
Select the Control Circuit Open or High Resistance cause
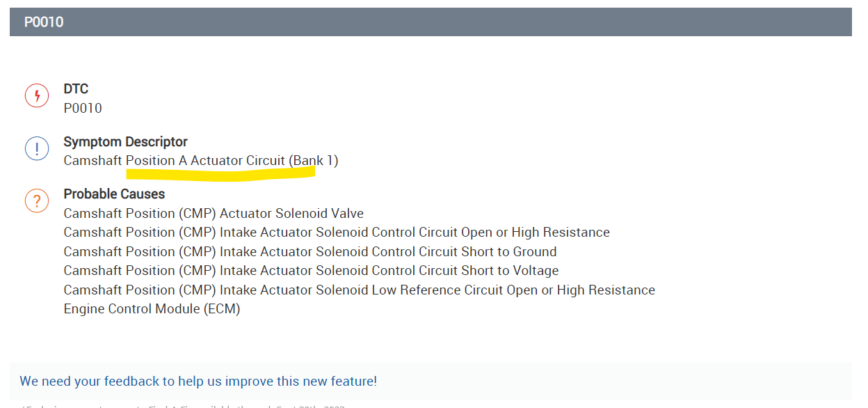[x=337, y=233]
